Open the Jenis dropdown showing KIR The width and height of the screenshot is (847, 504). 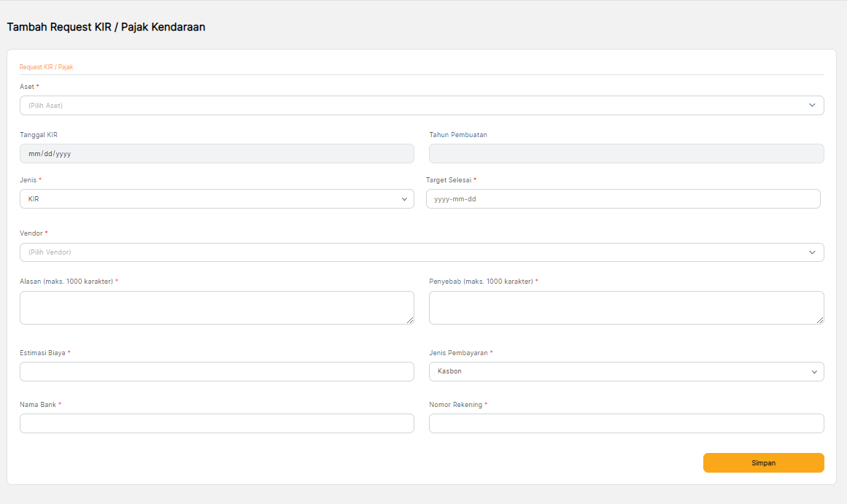(212, 199)
